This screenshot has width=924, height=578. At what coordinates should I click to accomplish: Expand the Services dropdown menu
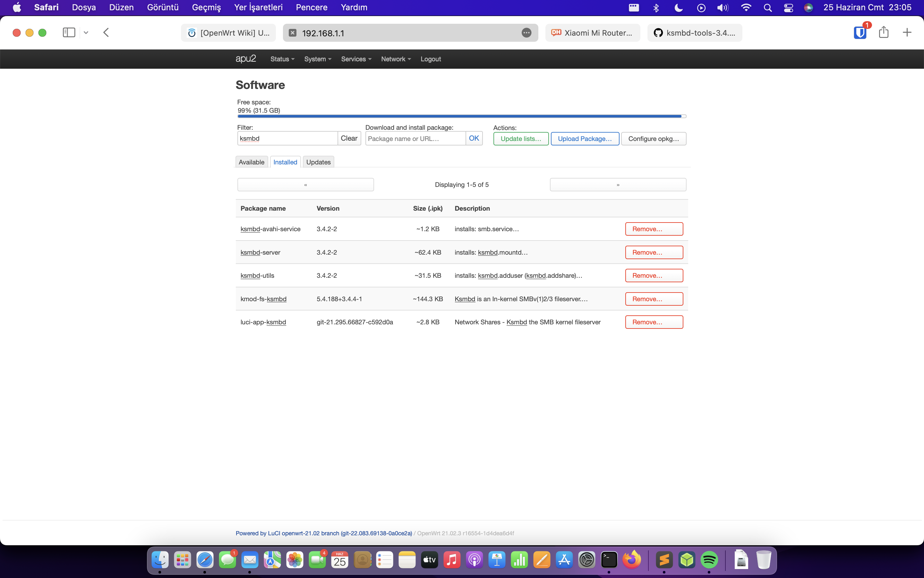356,59
